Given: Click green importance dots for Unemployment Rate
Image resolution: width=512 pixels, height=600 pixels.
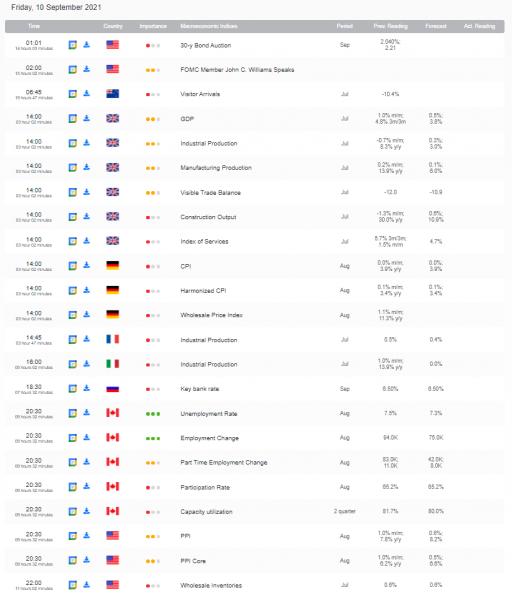Looking at the screenshot, I should [x=153, y=414].
